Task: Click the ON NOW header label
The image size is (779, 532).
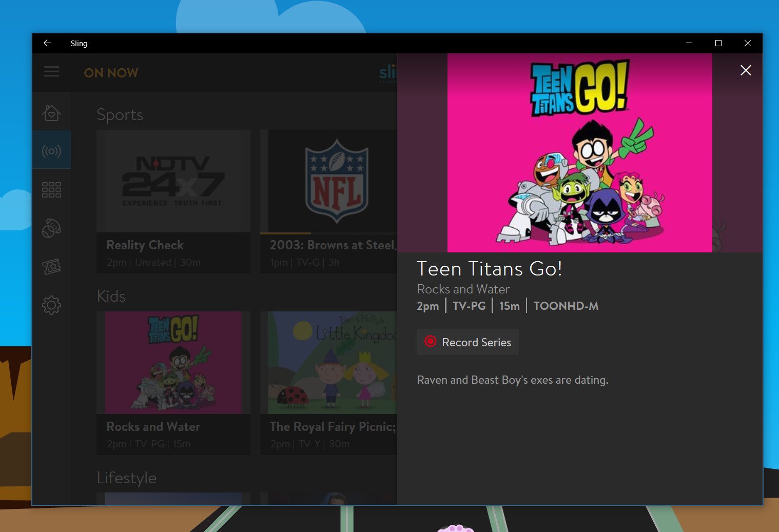Action: (111, 73)
